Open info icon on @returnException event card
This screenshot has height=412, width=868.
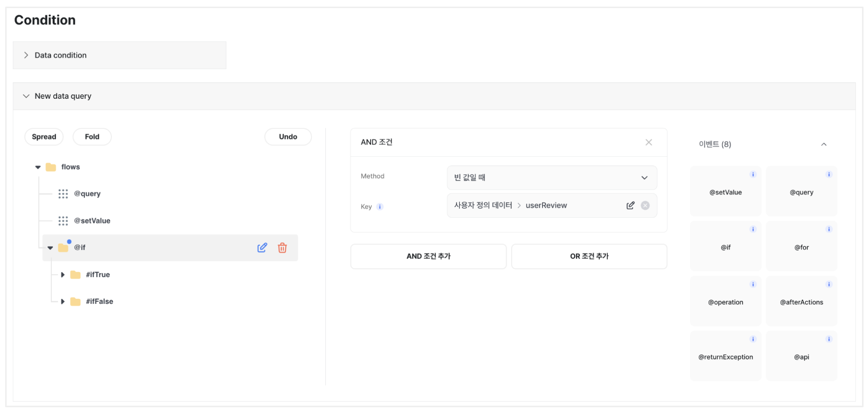point(753,339)
